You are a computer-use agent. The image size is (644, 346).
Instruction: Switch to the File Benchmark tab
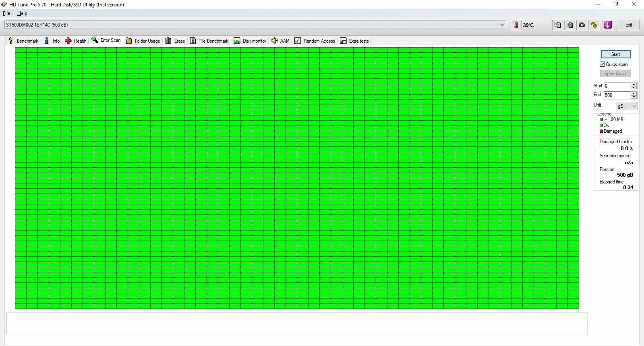tap(209, 41)
